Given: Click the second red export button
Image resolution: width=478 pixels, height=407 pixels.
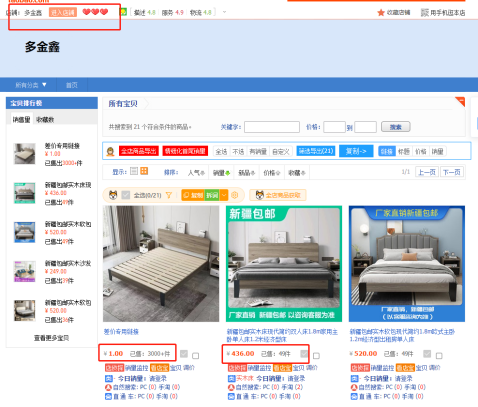Looking at the screenshot, I should coord(185,151).
